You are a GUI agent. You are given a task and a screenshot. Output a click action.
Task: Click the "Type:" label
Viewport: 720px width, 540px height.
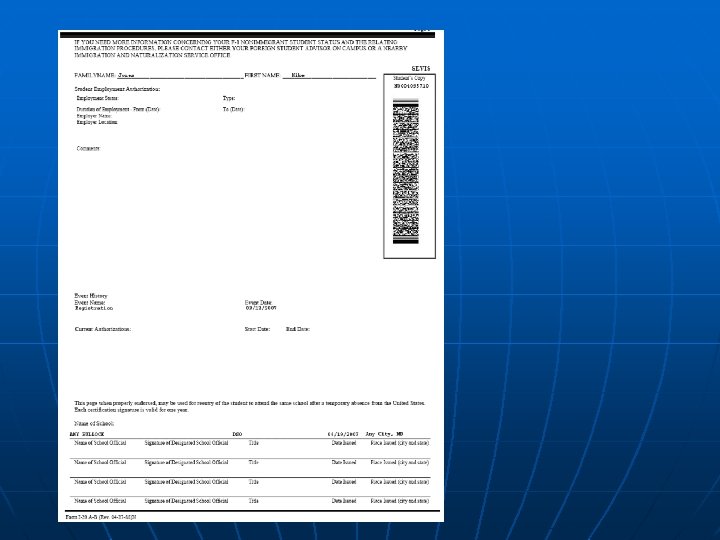(x=229, y=98)
